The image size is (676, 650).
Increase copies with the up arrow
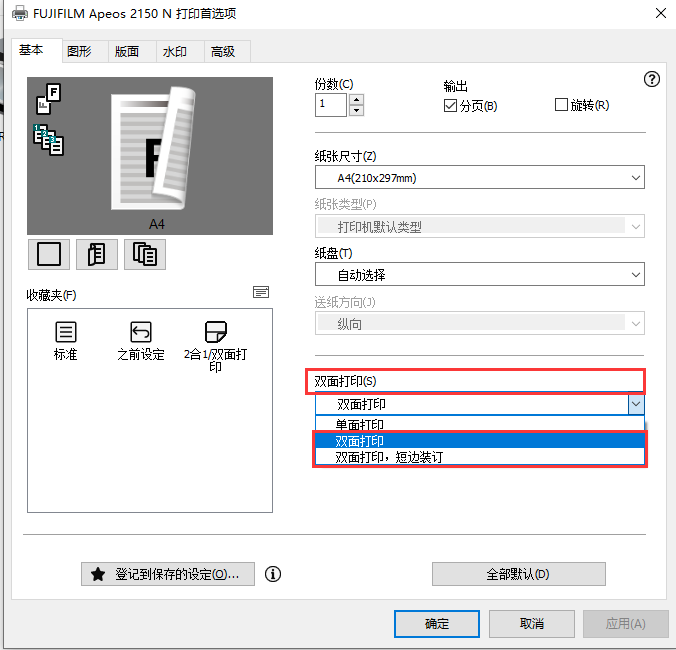357,99
